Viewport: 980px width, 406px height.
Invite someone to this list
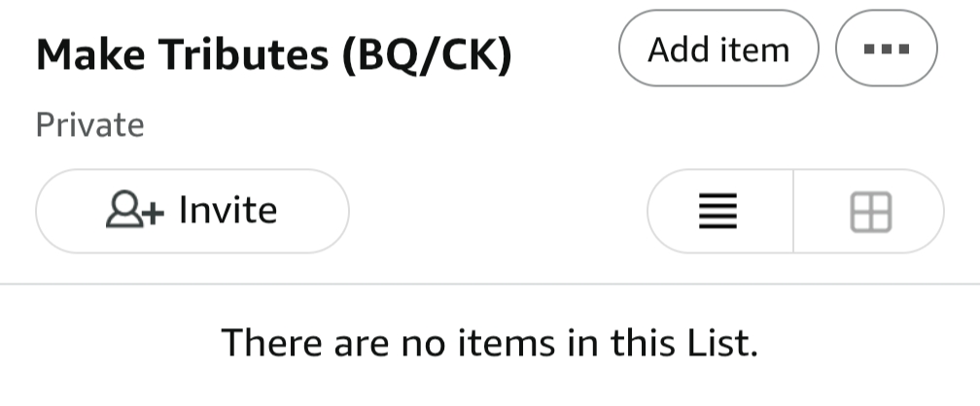192,211
